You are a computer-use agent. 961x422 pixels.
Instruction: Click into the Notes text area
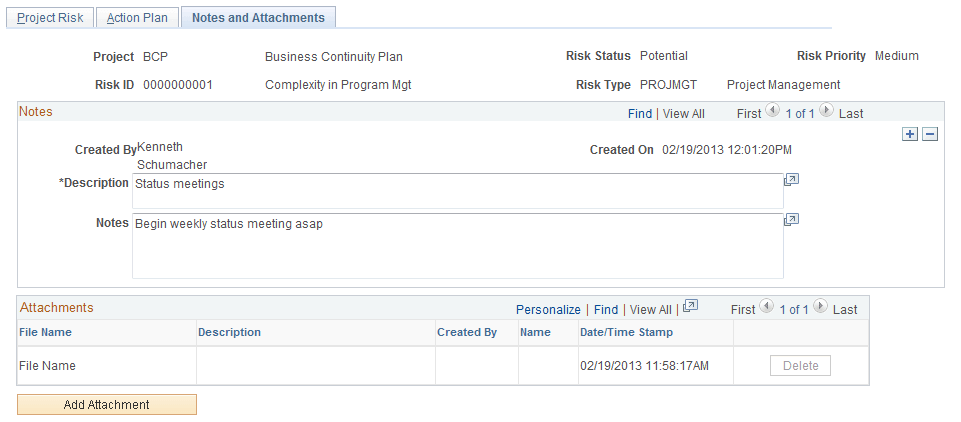coord(457,245)
